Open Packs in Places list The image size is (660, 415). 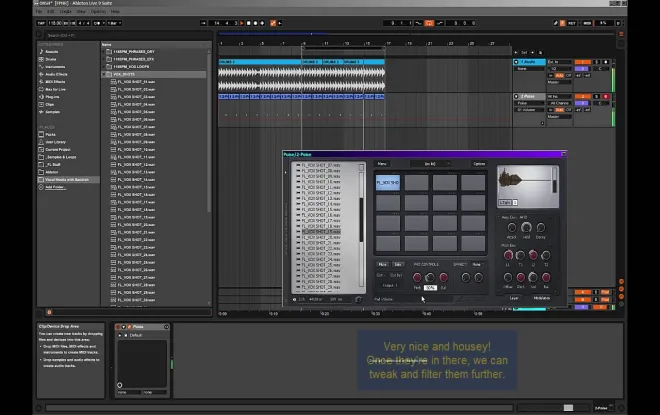[x=50, y=135]
